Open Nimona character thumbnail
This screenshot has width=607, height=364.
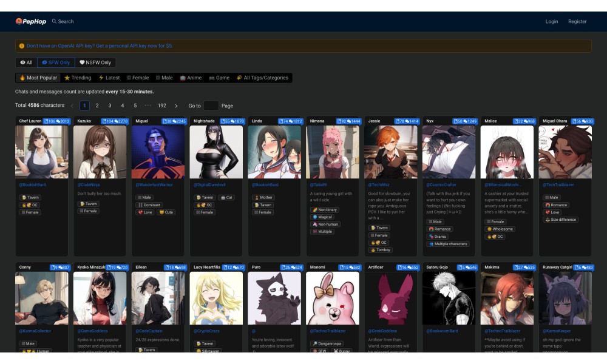(333, 152)
